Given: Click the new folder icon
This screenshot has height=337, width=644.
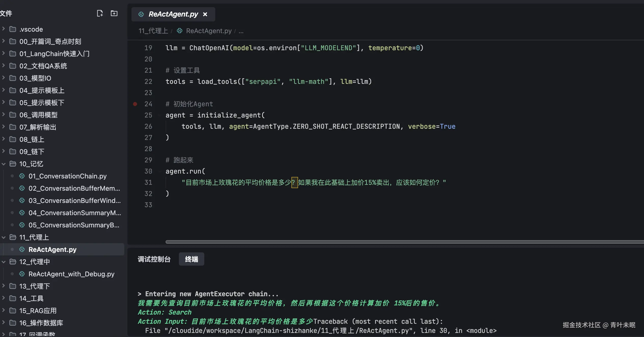Looking at the screenshot, I should (x=114, y=13).
